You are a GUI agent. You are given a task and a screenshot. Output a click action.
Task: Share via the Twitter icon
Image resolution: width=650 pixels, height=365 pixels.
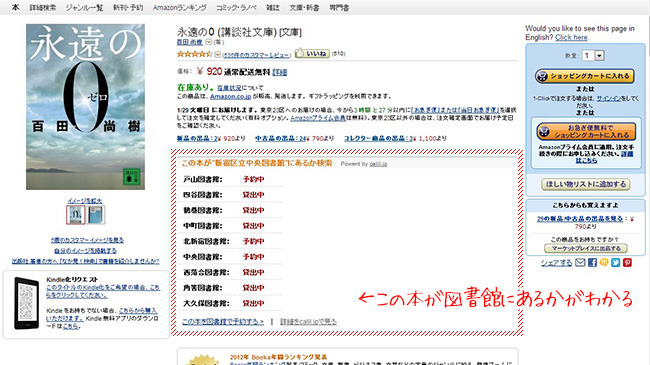pyautogui.click(x=616, y=263)
